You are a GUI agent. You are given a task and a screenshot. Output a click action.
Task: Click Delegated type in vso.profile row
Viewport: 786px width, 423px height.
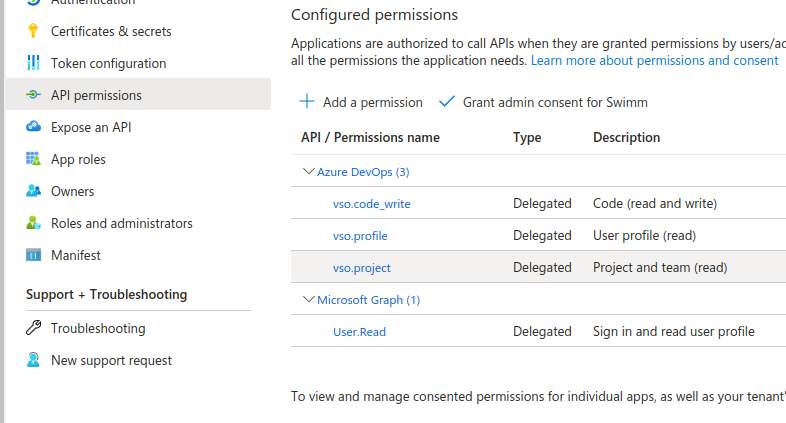point(542,236)
